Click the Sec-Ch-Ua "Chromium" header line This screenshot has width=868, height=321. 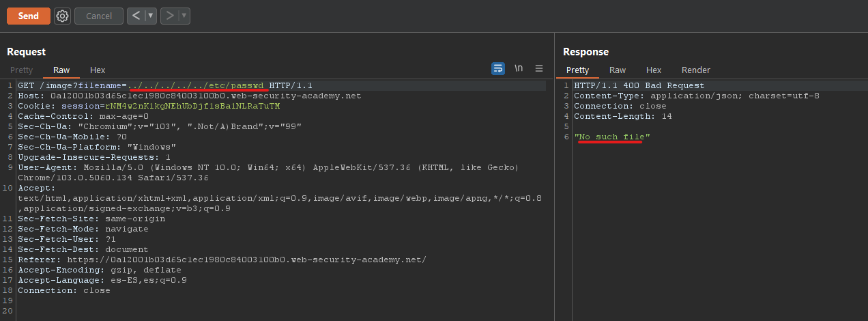point(159,126)
